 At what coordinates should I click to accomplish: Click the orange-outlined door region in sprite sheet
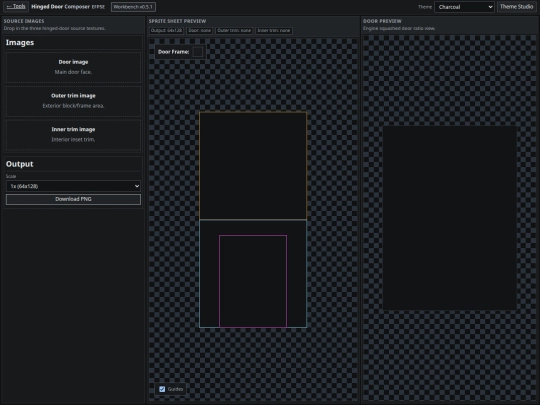[253, 166]
